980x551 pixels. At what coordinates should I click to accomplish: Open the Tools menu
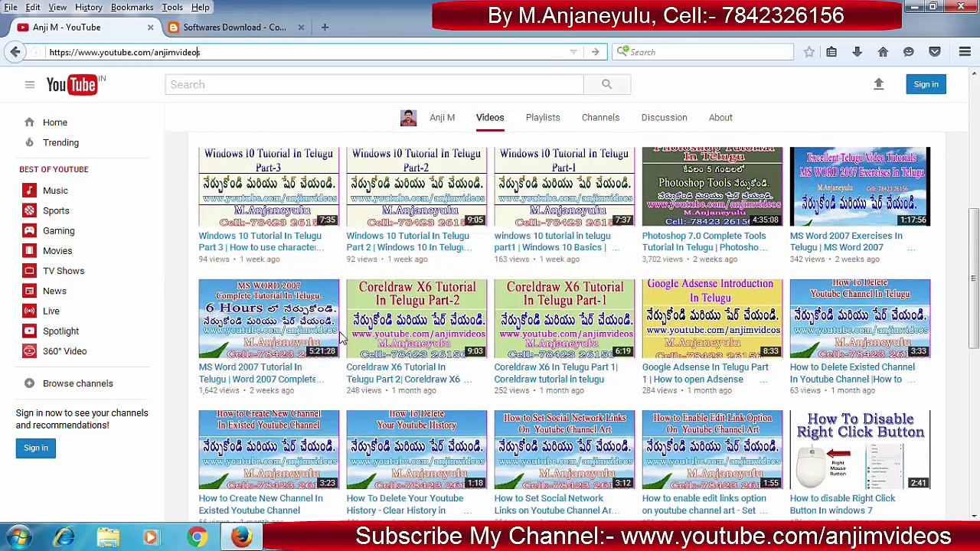(x=172, y=8)
